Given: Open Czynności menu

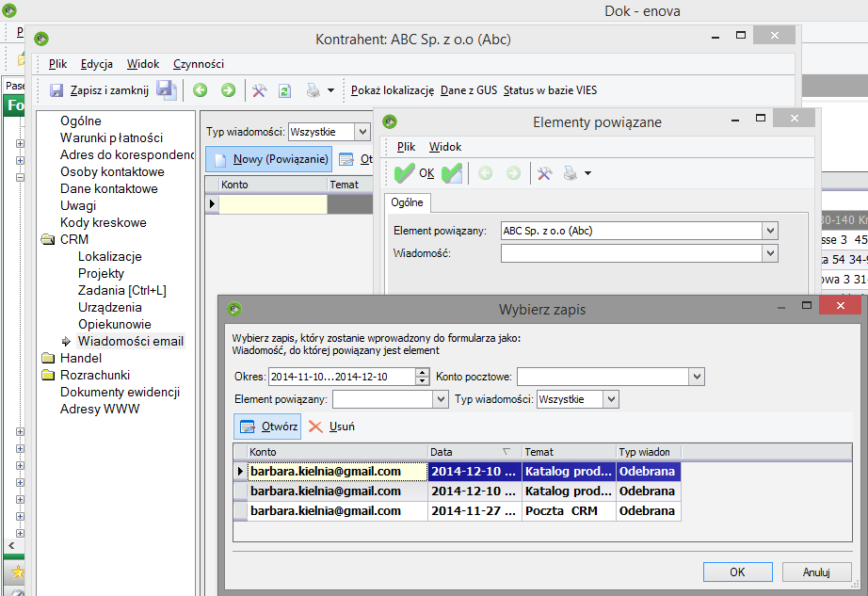Looking at the screenshot, I should (x=199, y=64).
